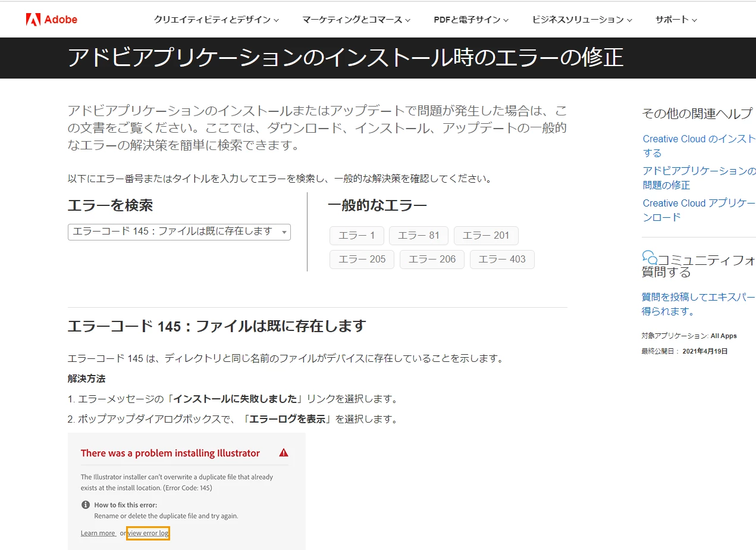Open the Creative Cloud のインスト related help link
The height and width of the screenshot is (550, 756).
pyautogui.click(x=699, y=146)
